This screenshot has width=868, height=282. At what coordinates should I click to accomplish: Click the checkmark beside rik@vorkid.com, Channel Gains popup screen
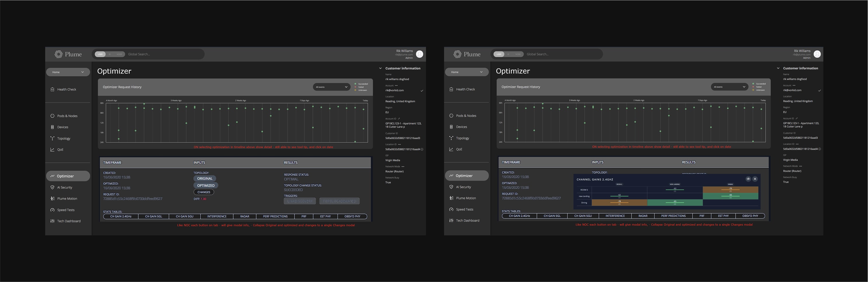820,91
